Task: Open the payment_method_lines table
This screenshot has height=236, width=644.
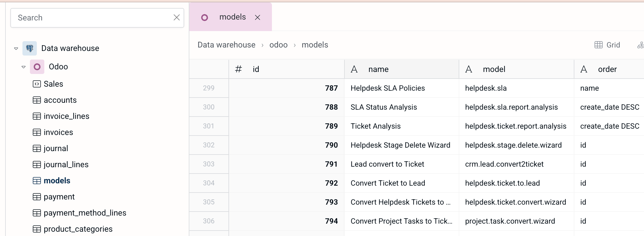Action: pos(85,213)
